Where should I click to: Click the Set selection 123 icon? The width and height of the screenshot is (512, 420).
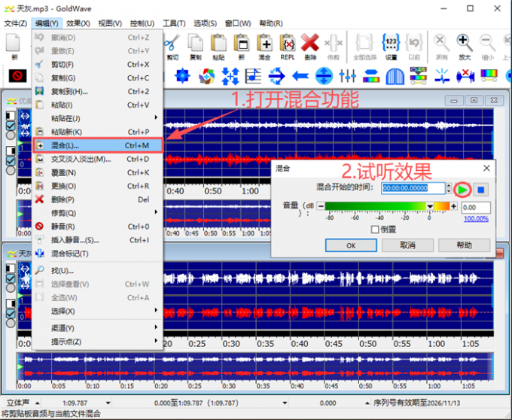tap(391, 46)
